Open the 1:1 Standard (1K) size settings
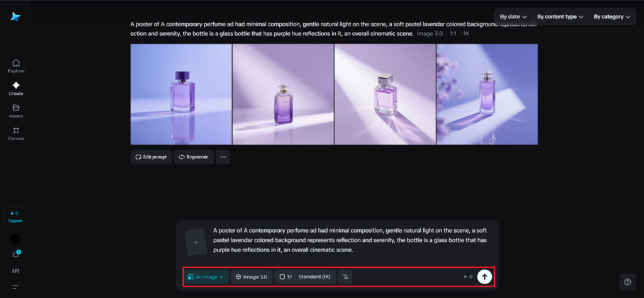Image resolution: width=644 pixels, height=298 pixels. [x=304, y=277]
